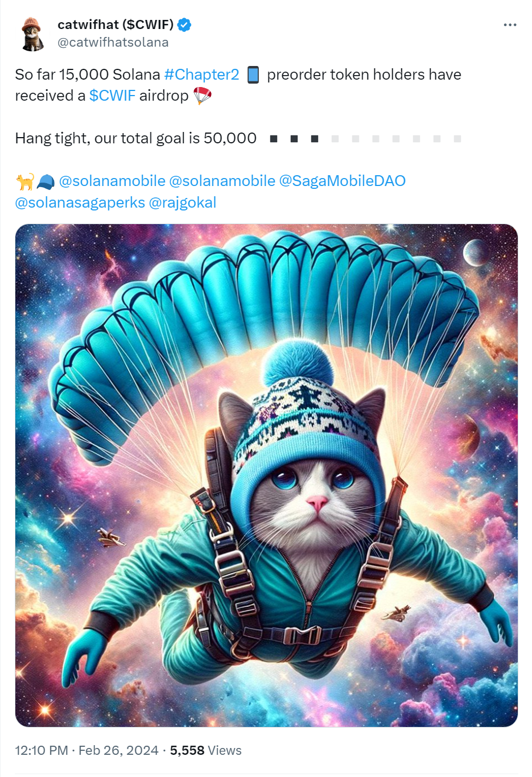Click the third filled progress square

click(x=315, y=139)
